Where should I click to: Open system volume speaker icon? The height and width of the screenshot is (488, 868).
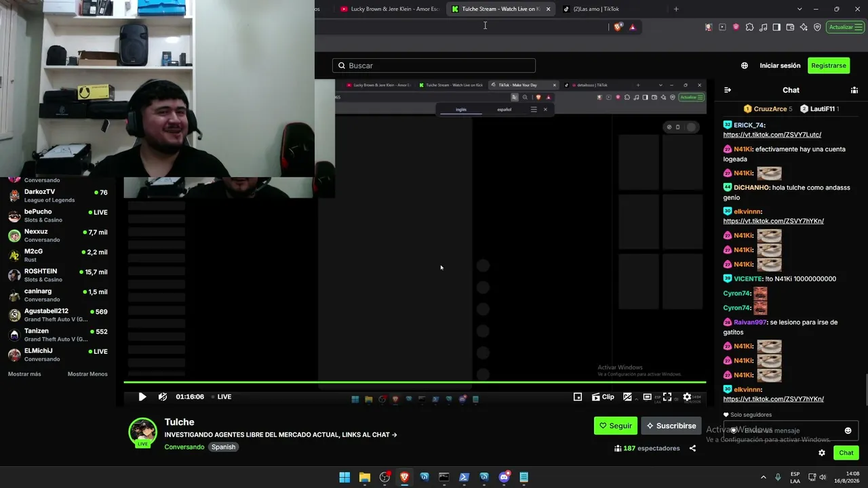[x=823, y=477]
